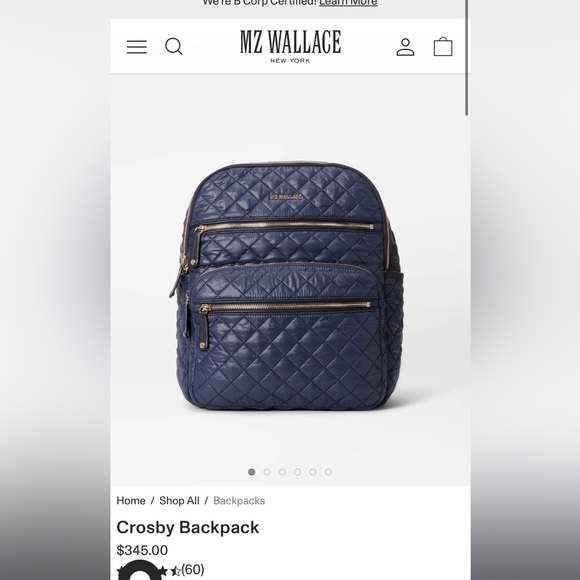Select the first carousel dot indicator

click(x=252, y=472)
